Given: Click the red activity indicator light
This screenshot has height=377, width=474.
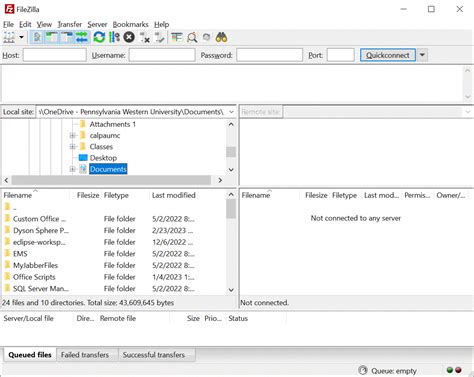Looking at the screenshot, I should 458,370.
